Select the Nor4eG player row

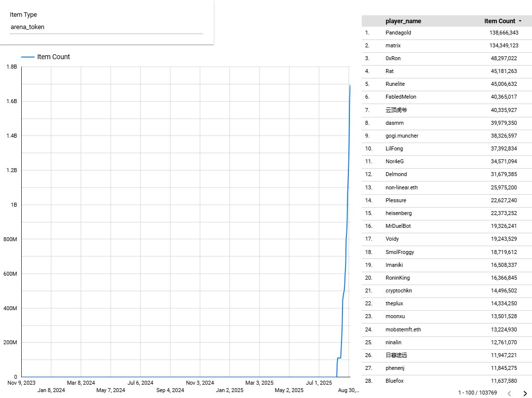point(447,162)
